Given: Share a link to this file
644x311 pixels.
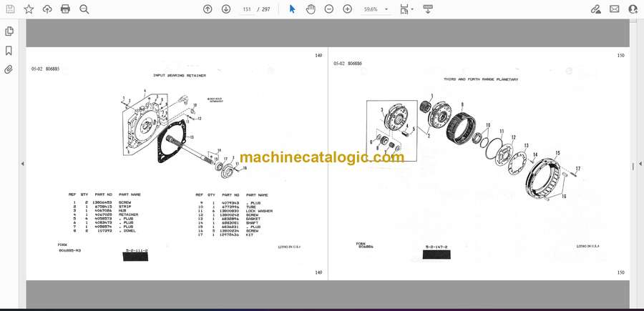Looking at the screenshot, I should (x=595, y=9).
